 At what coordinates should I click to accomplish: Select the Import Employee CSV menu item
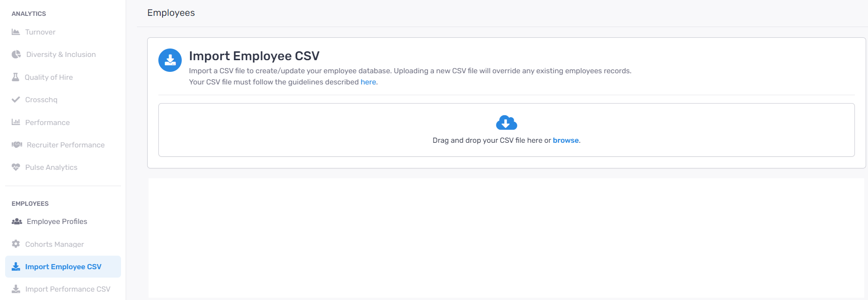click(63, 267)
